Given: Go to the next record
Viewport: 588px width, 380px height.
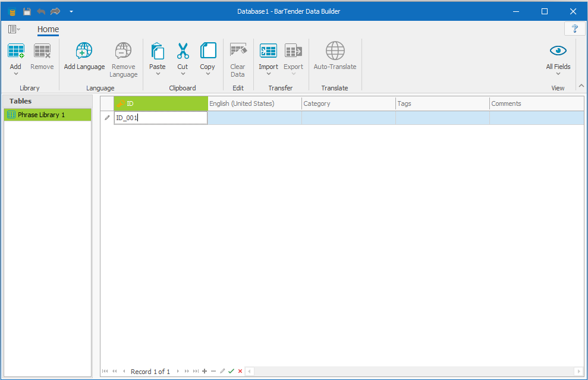Looking at the screenshot, I should click(x=178, y=371).
